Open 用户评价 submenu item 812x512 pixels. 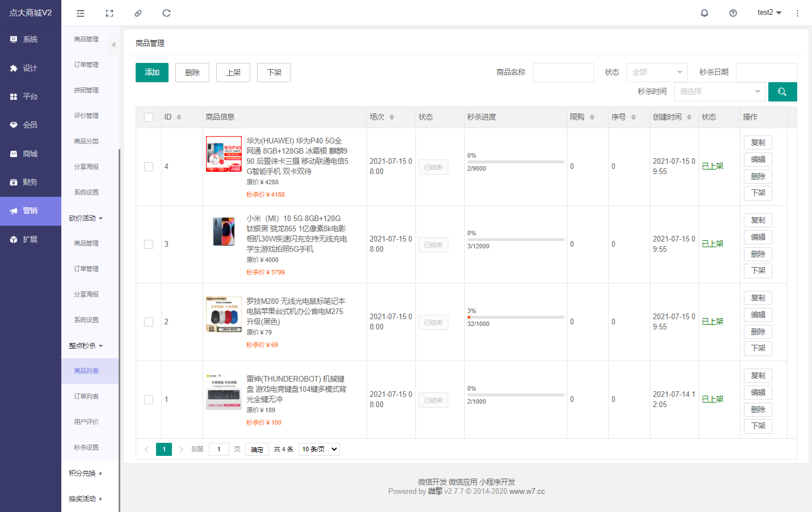pyautogui.click(x=86, y=422)
